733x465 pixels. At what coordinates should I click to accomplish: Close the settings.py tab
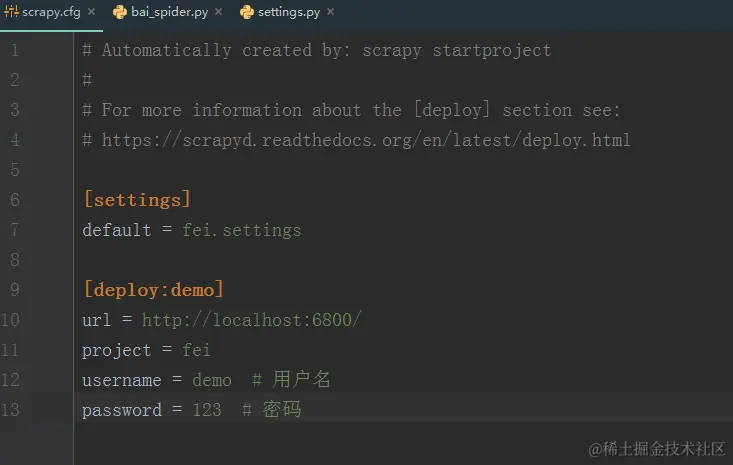331,11
